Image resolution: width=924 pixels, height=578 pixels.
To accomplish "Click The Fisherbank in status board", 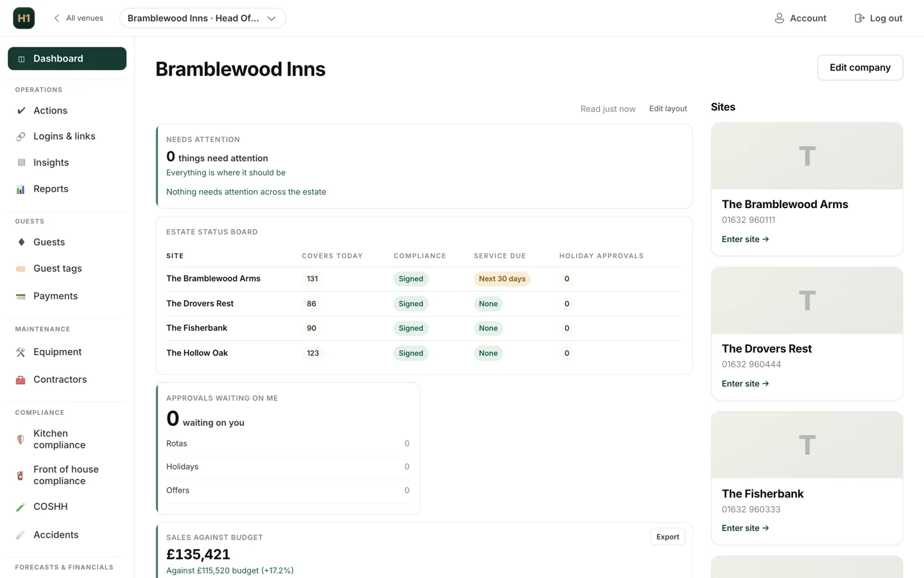I will point(196,328).
